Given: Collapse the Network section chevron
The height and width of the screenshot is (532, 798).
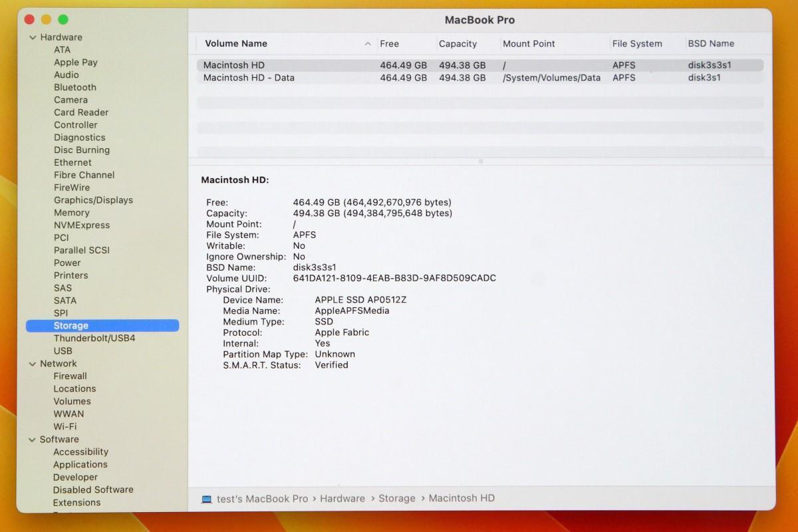Looking at the screenshot, I should [33, 364].
